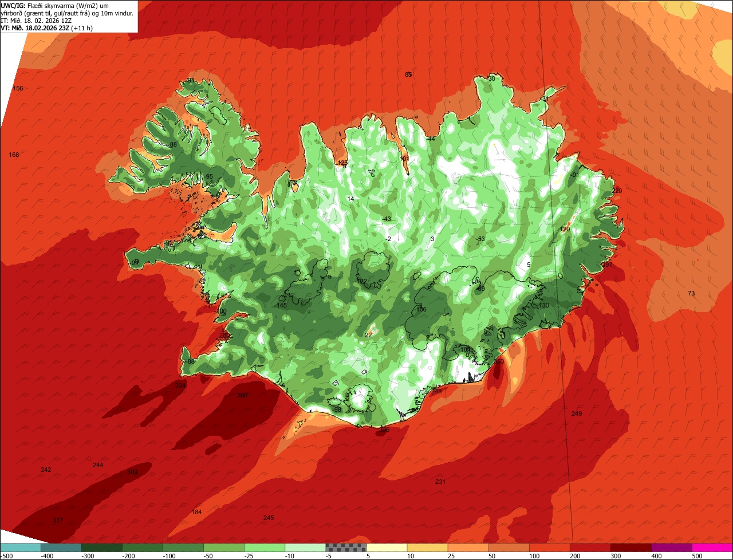Viewport: 733px width, 560px height.
Task: Click the map value 249 southeast of Iceland
Action: coord(577,413)
